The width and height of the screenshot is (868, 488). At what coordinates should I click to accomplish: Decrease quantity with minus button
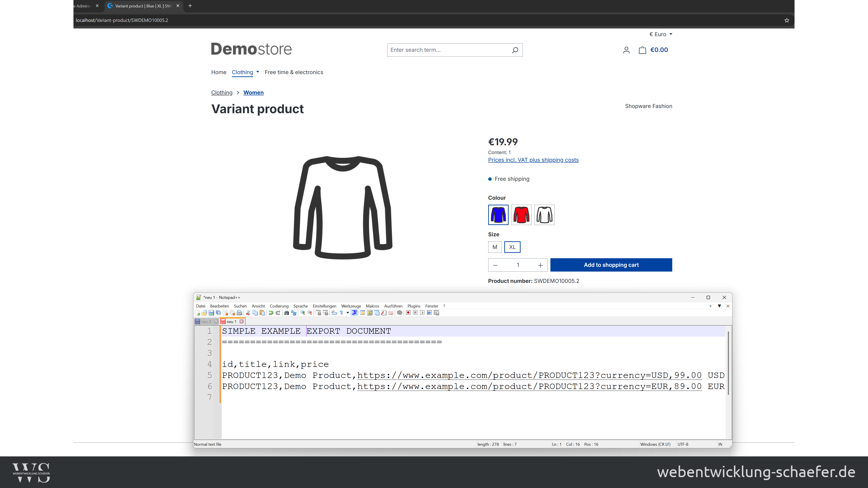[x=495, y=265]
